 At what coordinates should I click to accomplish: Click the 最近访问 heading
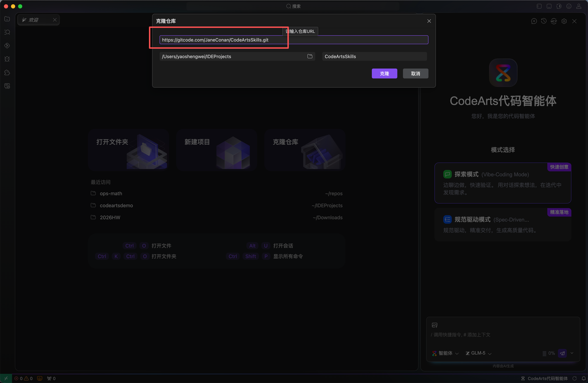(x=101, y=182)
